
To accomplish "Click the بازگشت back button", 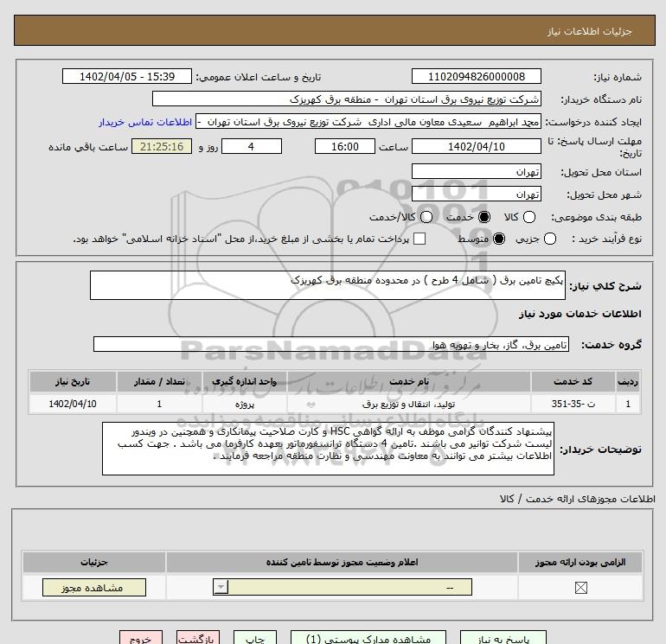I will pyautogui.click(x=198, y=638).
